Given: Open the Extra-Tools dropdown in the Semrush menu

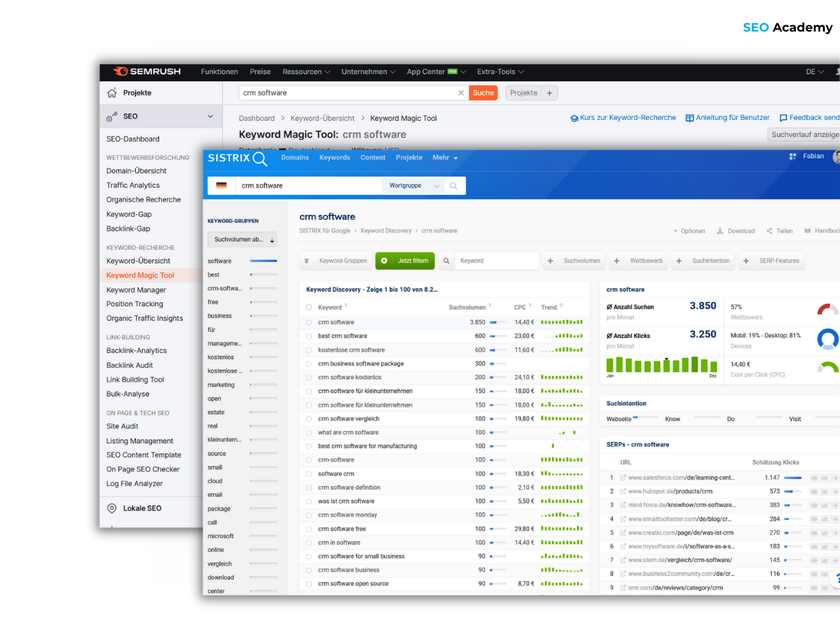Looking at the screenshot, I should [x=501, y=72].
